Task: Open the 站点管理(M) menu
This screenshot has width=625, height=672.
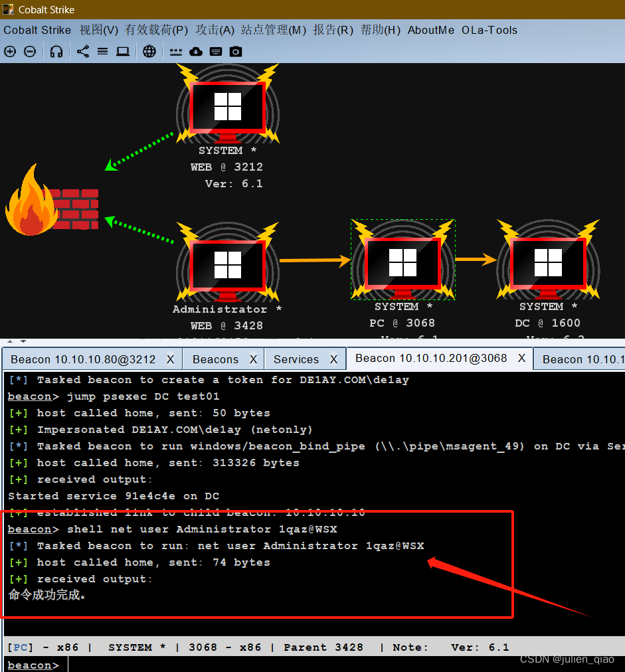Action: pyautogui.click(x=274, y=30)
